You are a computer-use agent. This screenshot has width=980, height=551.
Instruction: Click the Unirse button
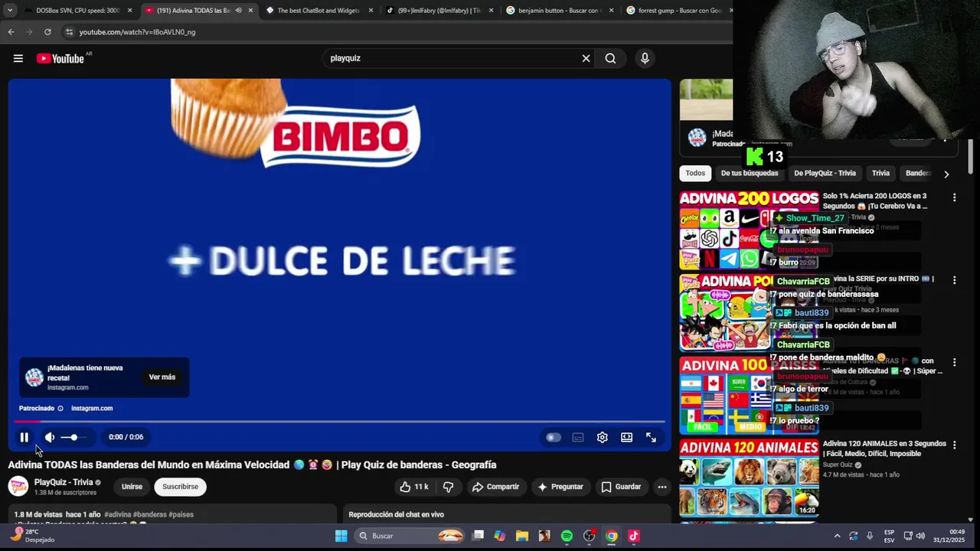point(132,487)
